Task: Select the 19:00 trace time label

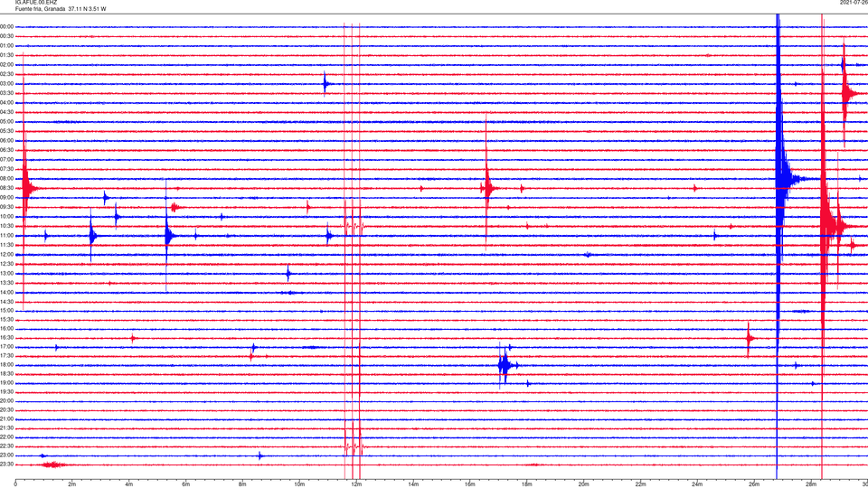Action: click(x=7, y=383)
